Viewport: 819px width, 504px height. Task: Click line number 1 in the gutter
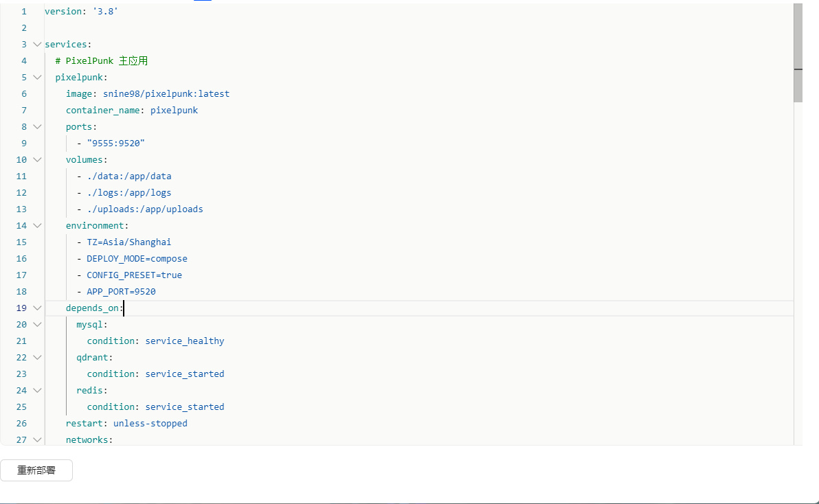pyautogui.click(x=24, y=12)
